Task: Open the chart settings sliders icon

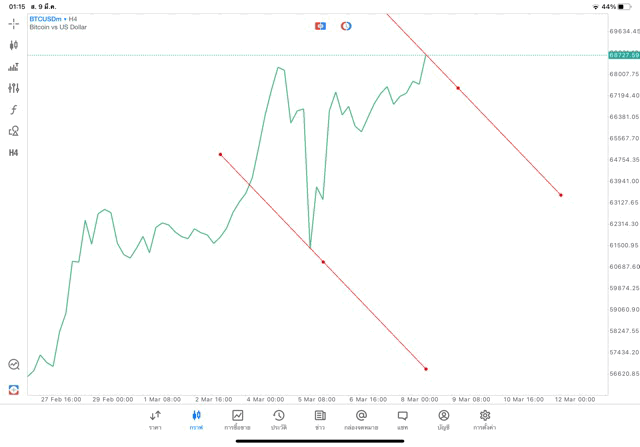Action: pos(14,88)
